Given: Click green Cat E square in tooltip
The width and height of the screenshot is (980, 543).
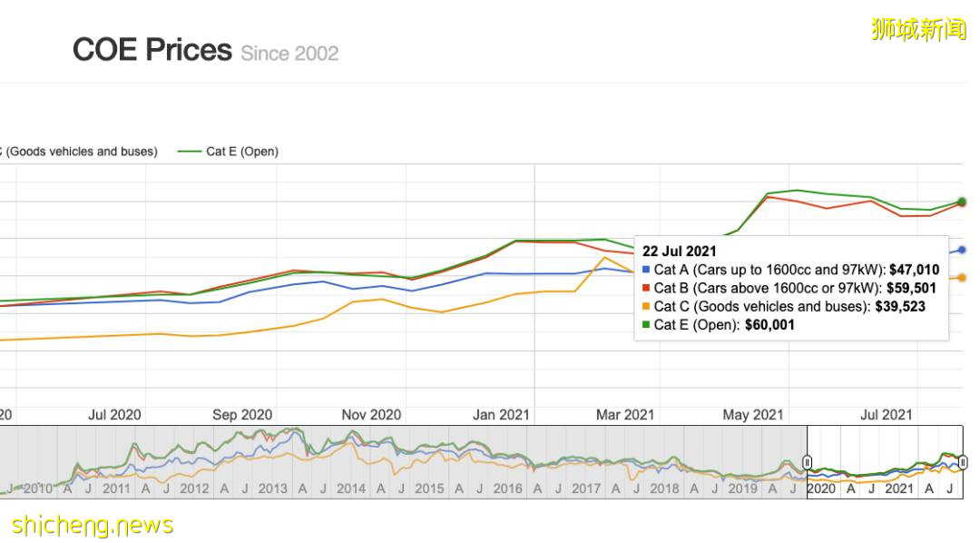Looking at the screenshot, I should click(x=646, y=325).
